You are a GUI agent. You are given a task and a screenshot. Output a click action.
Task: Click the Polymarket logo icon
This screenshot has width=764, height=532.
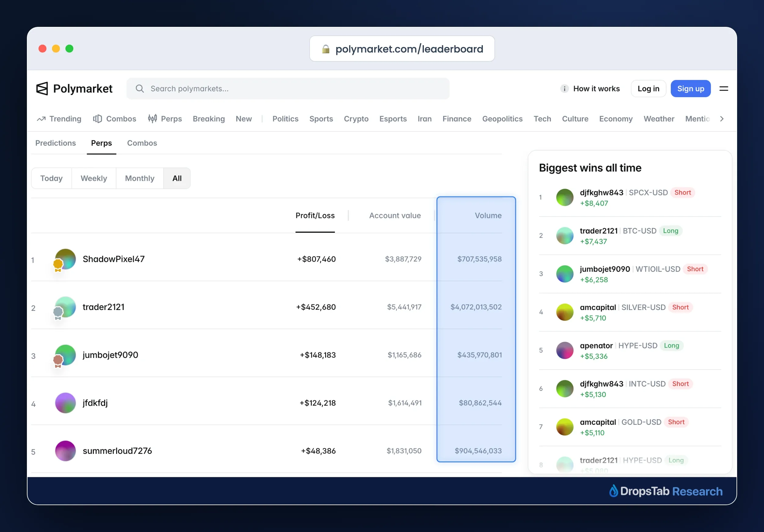[x=42, y=89]
